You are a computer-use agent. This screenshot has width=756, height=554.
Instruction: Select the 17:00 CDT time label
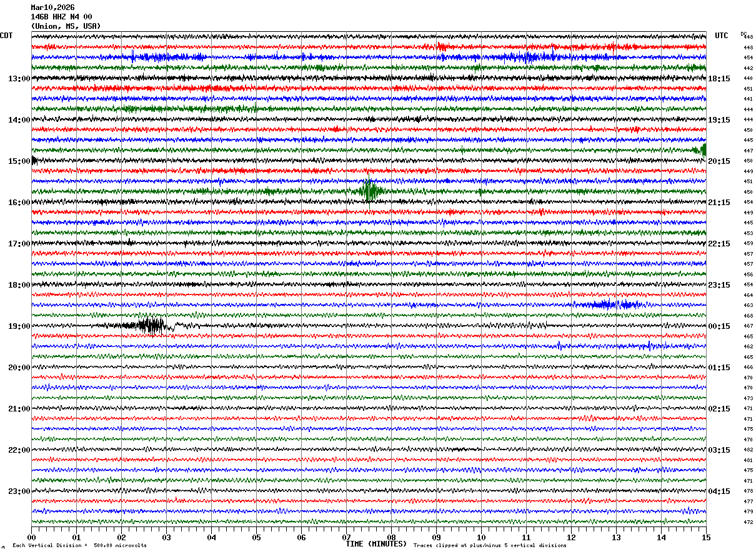[x=19, y=244]
